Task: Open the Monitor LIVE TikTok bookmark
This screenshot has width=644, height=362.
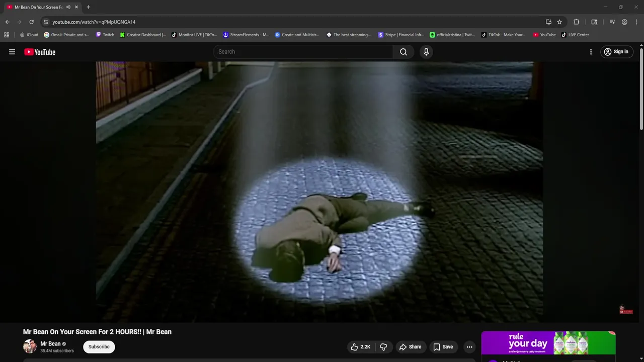Action: 194,35
